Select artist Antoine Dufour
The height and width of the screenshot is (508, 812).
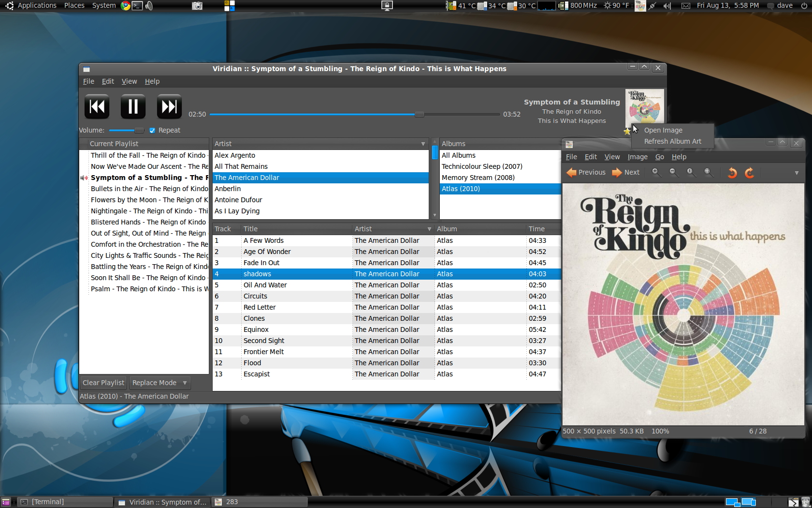pyautogui.click(x=320, y=200)
